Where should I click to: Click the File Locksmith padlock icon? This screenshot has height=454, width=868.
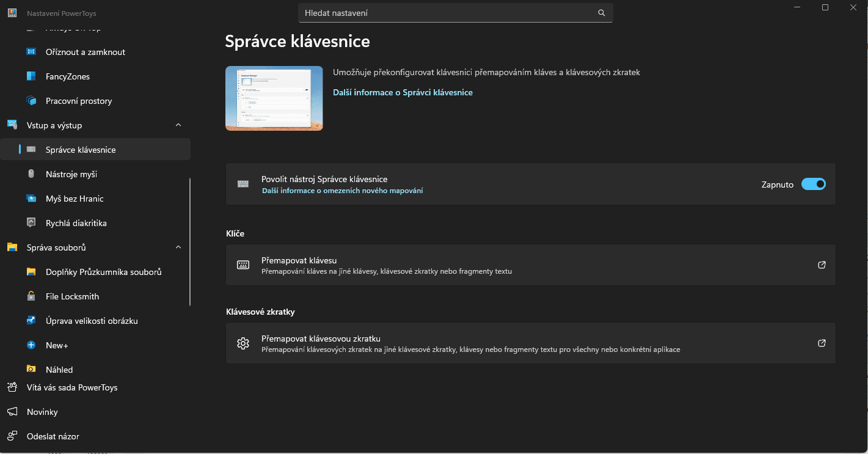pyautogui.click(x=31, y=296)
